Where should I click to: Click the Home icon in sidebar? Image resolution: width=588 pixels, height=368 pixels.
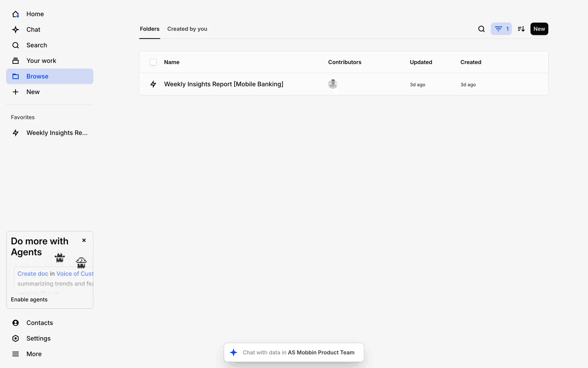(x=16, y=14)
